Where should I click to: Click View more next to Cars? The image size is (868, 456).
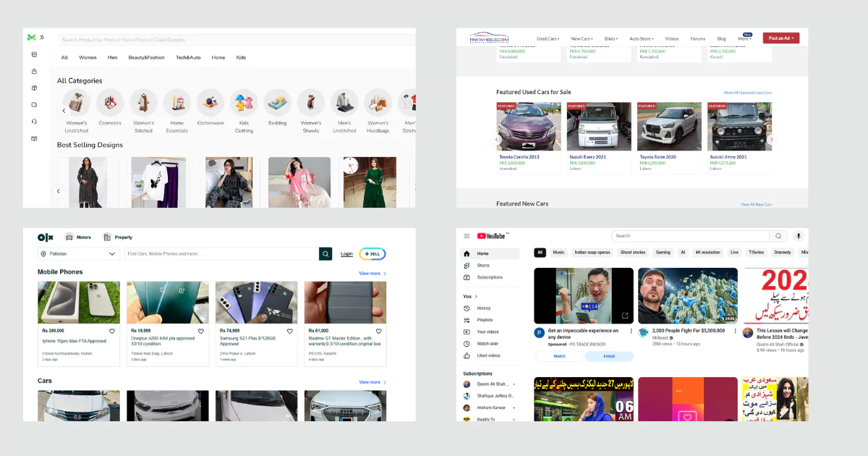pos(373,382)
